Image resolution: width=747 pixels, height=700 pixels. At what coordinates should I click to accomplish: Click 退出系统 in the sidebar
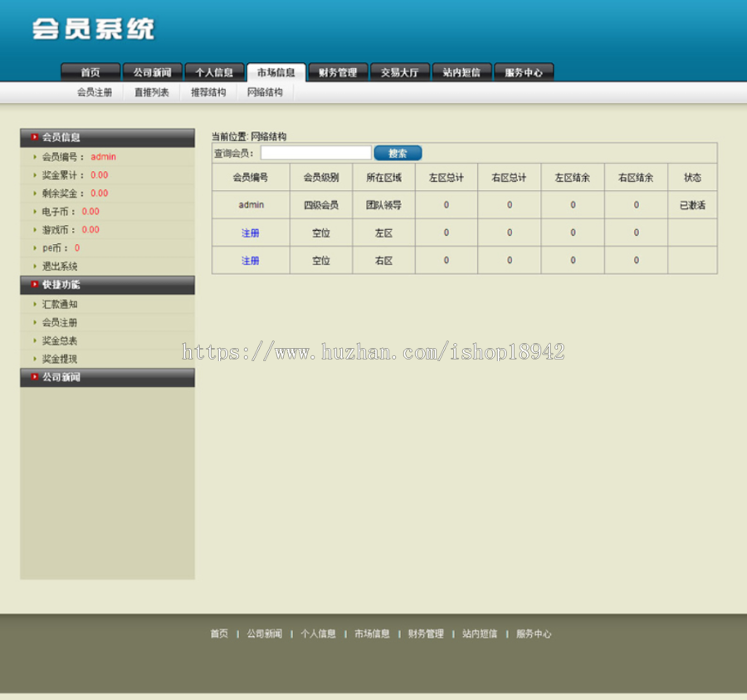click(x=60, y=267)
